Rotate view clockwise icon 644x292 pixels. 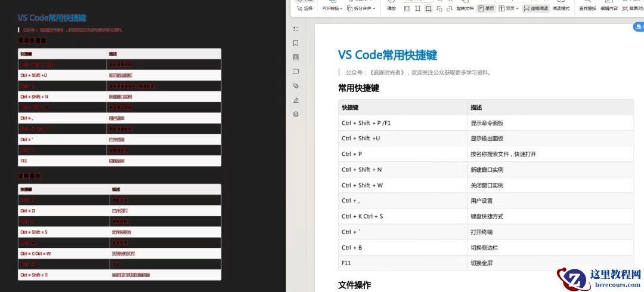point(450,8)
